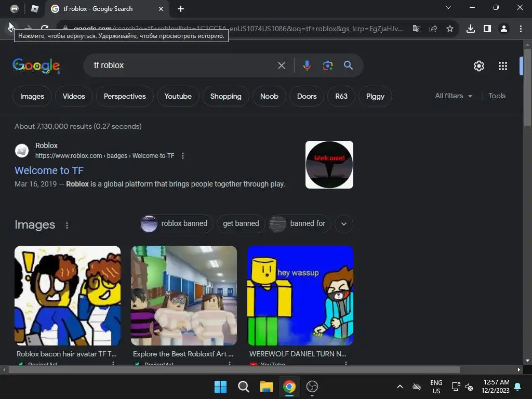This screenshot has height=399, width=532.
Task: Apply the Doors filter chip
Action: (x=307, y=96)
